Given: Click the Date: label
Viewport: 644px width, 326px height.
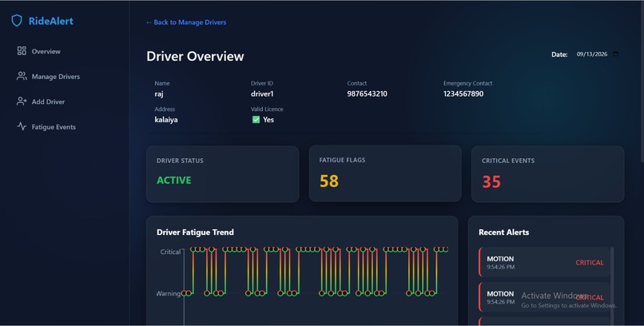Looking at the screenshot, I should 559,54.
